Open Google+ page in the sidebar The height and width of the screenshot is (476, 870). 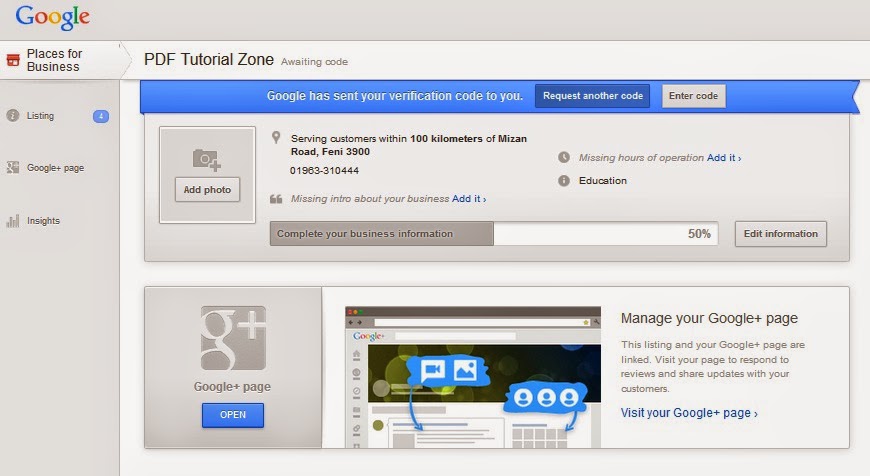point(55,168)
